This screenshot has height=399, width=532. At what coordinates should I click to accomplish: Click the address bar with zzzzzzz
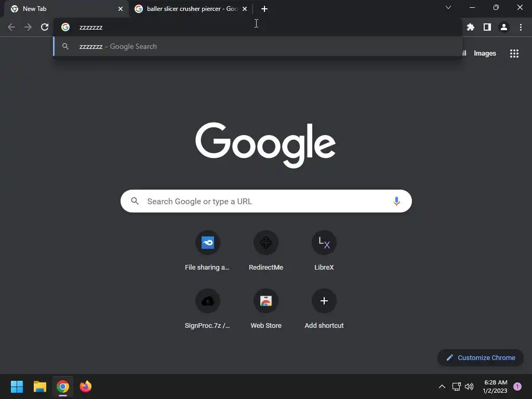(258, 27)
